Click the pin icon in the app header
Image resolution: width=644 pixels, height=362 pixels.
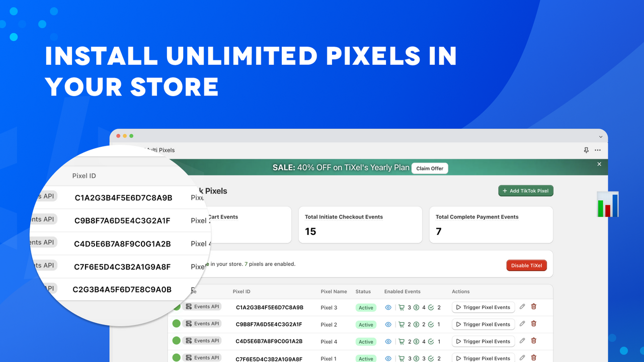coord(586,150)
